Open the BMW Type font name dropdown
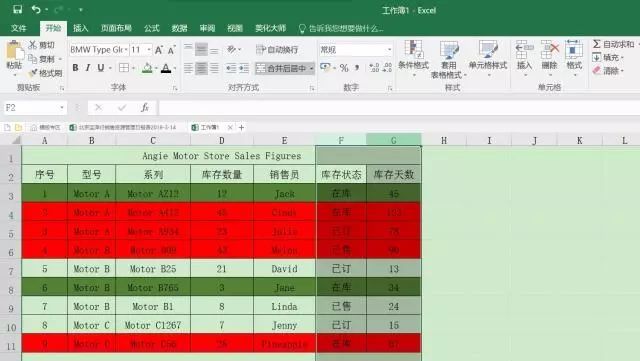This screenshot has height=361, width=640. [126, 50]
